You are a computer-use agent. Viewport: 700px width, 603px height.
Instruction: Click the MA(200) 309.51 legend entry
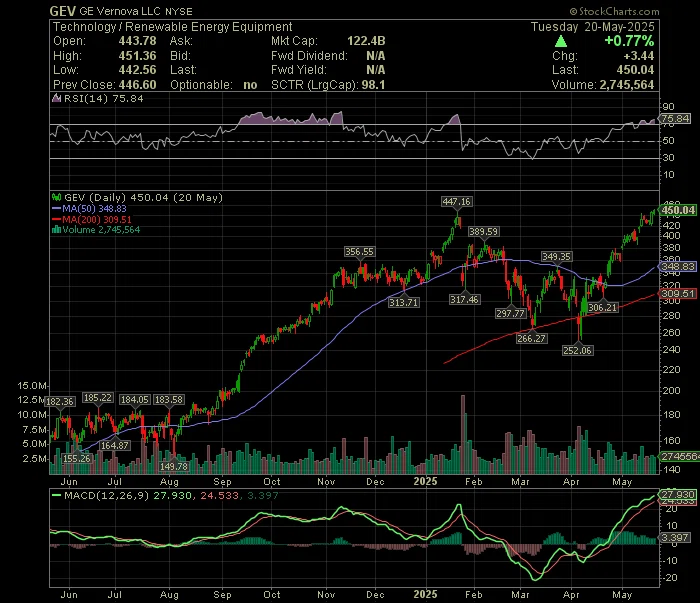(97, 220)
